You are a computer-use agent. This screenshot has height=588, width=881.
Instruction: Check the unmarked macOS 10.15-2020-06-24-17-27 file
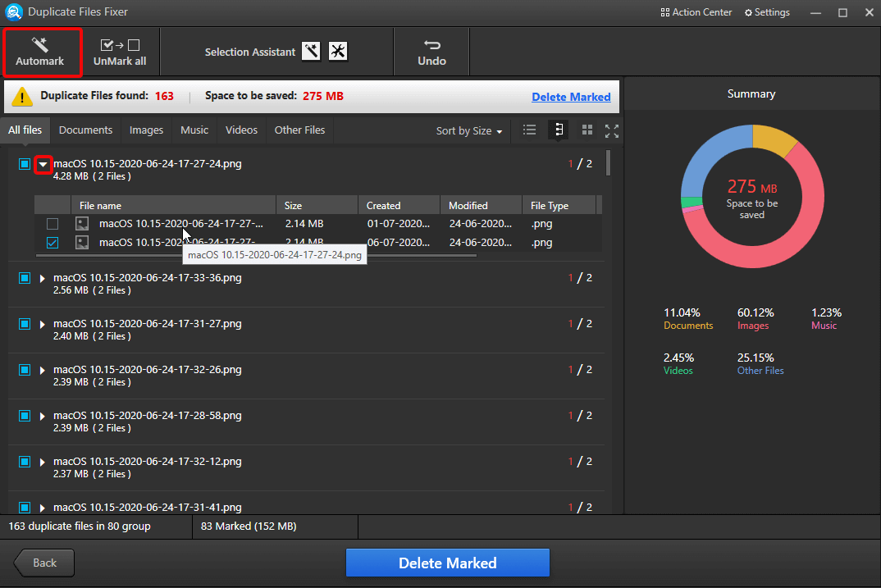tap(52, 224)
